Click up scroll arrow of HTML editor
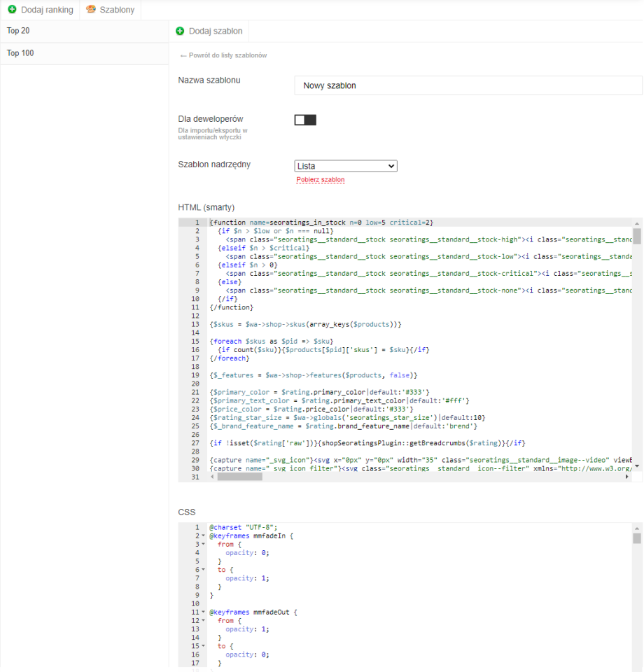This screenshot has width=644, height=672. coord(637,223)
